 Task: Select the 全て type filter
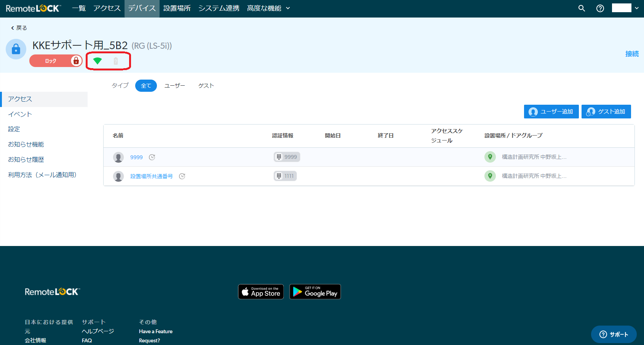click(146, 86)
